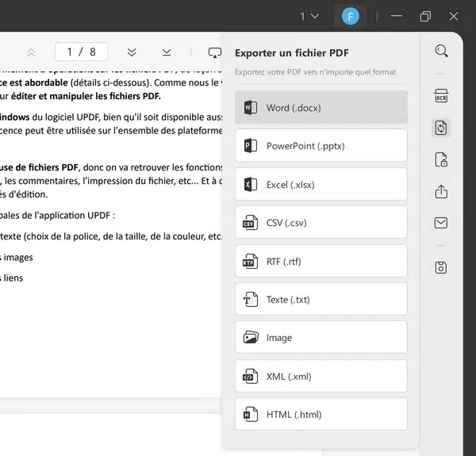Open the protect PDF lock icon
Viewport: 476px width, 456px height.
point(441,160)
